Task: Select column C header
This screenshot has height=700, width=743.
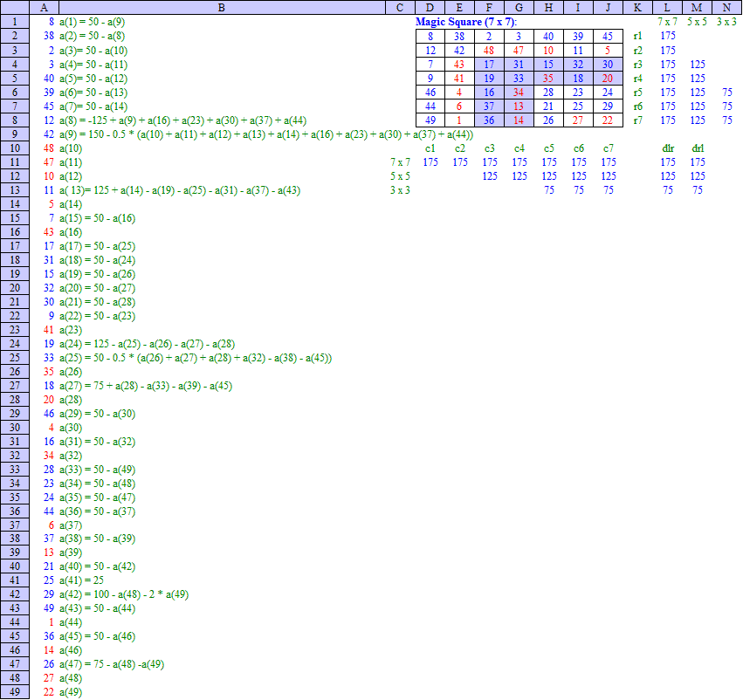Action: pyautogui.click(x=400, y=8)
